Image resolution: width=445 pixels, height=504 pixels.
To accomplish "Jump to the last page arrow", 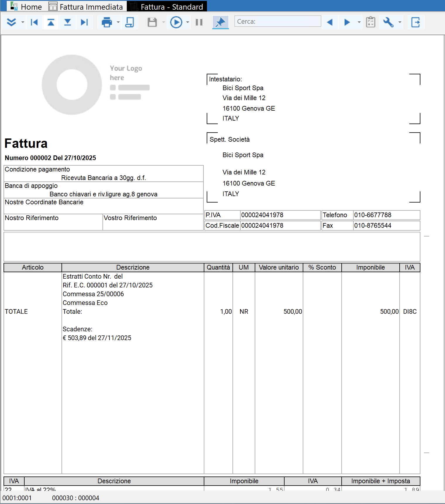I will [84, 22].
